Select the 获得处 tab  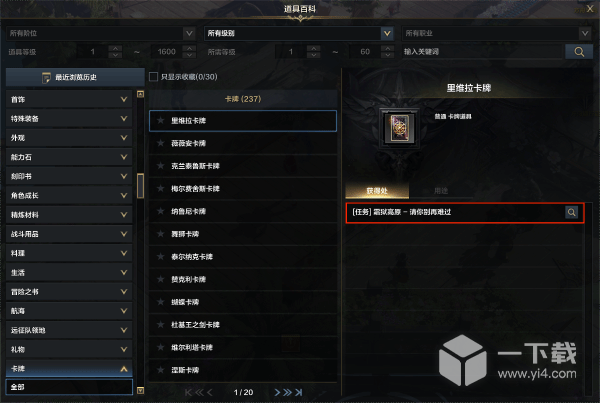tap(377, 191)
